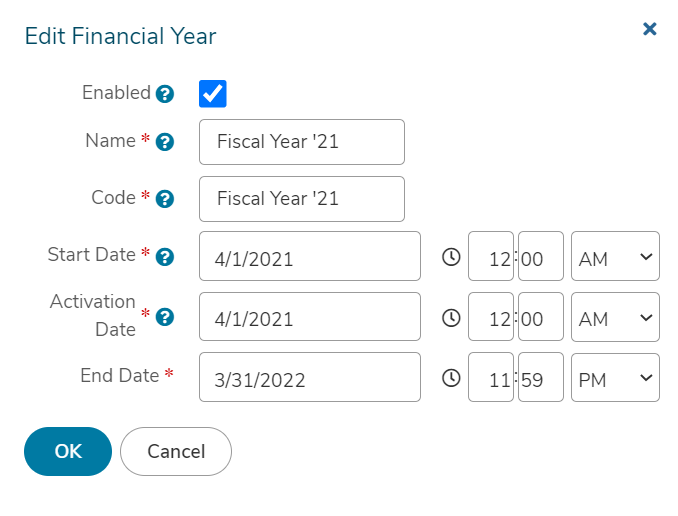The width and height of the screenshot is (678, 516).
Task: Show help for the Start Date field
Action: [x=165, y=256]
